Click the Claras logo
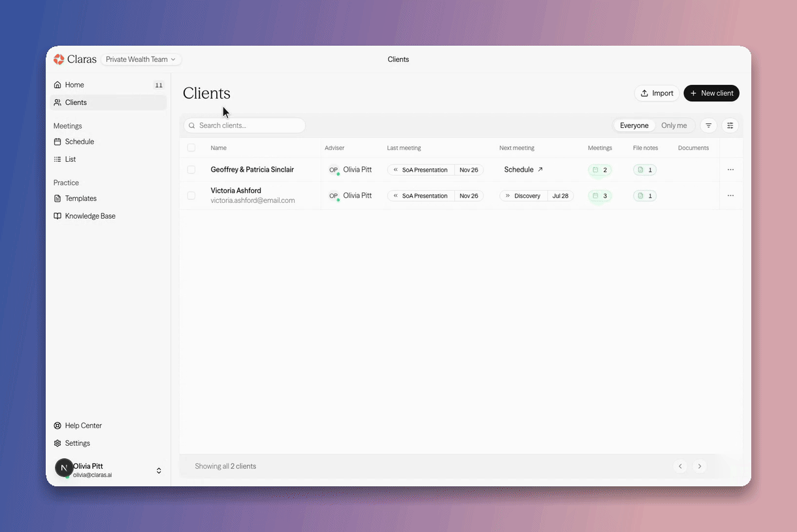Viewport: 797px width, 532px height. coord(75,59)
